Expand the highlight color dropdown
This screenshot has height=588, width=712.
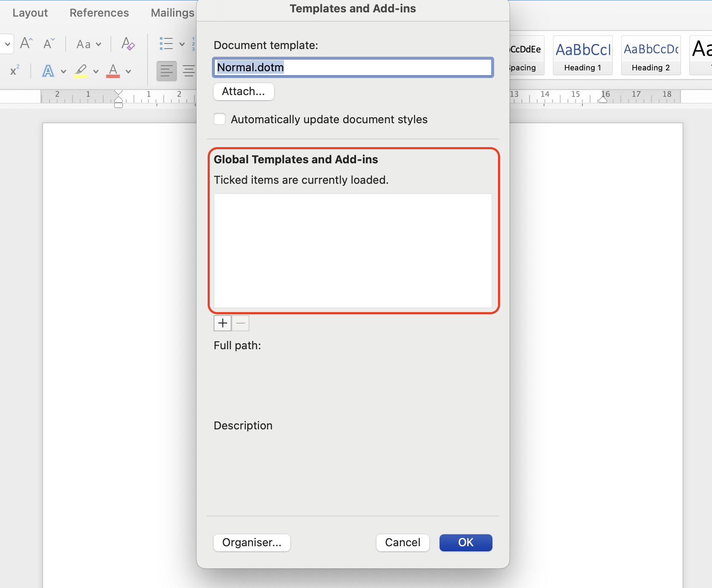click(96, 71)
